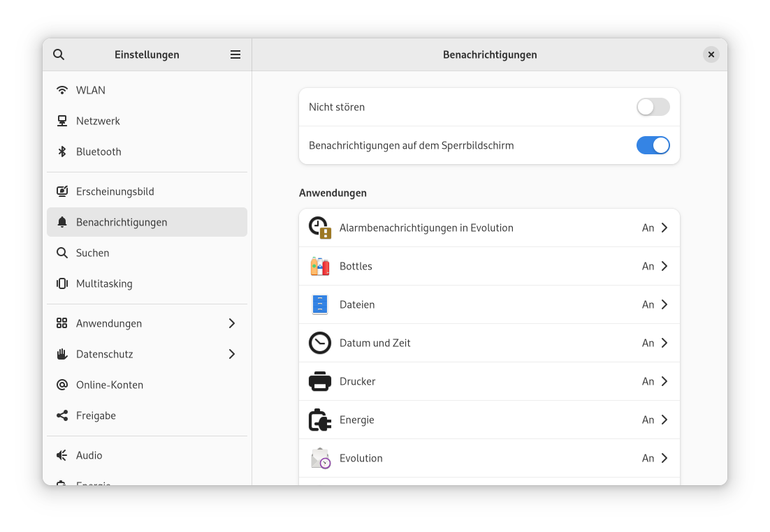770x532 pixels.
Task: Go to the Erscheinungsbild settings
Action: [115, 191]
